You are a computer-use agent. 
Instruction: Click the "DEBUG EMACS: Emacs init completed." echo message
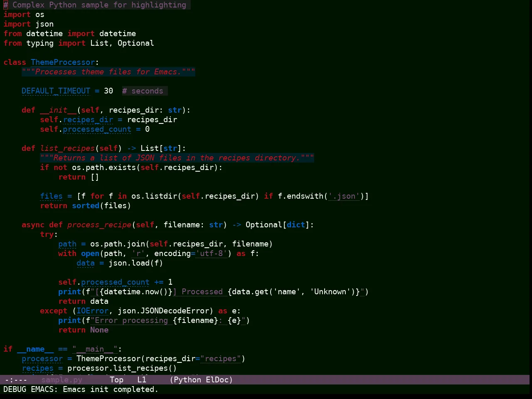coord(81,389)
